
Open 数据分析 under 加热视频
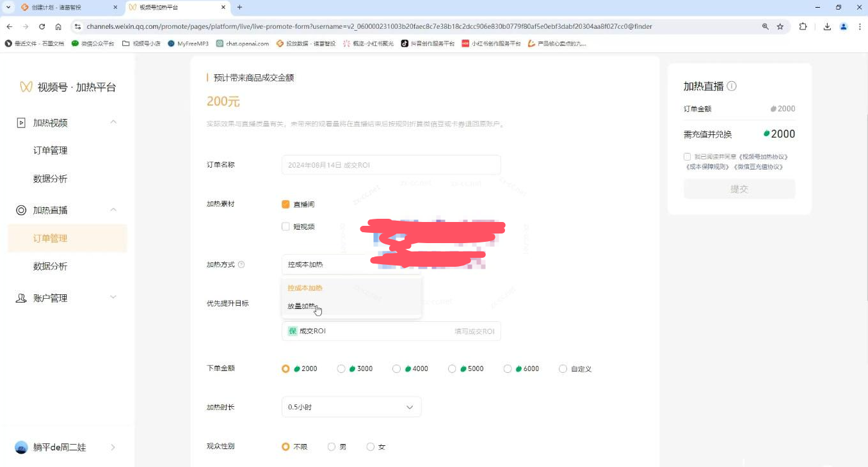(x=51, y=178)
